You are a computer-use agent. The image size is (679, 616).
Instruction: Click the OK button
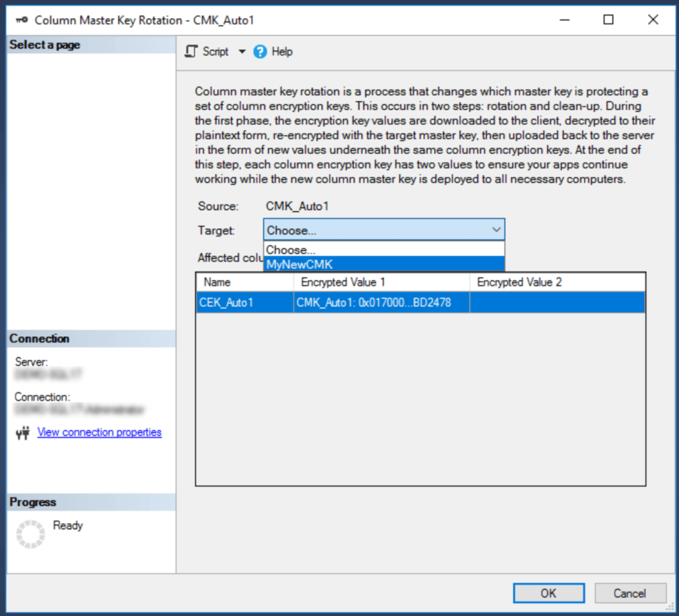(x=548, y=593)
